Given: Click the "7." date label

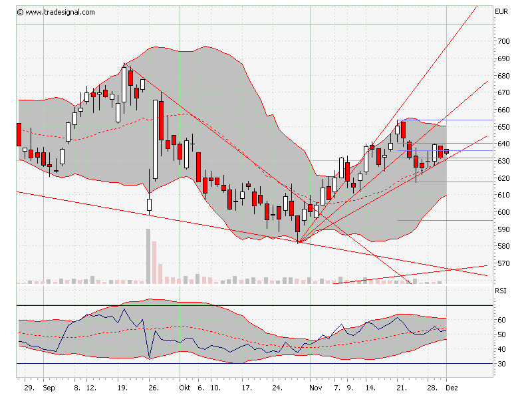Looking at the screenshot, I should point(337,388).
